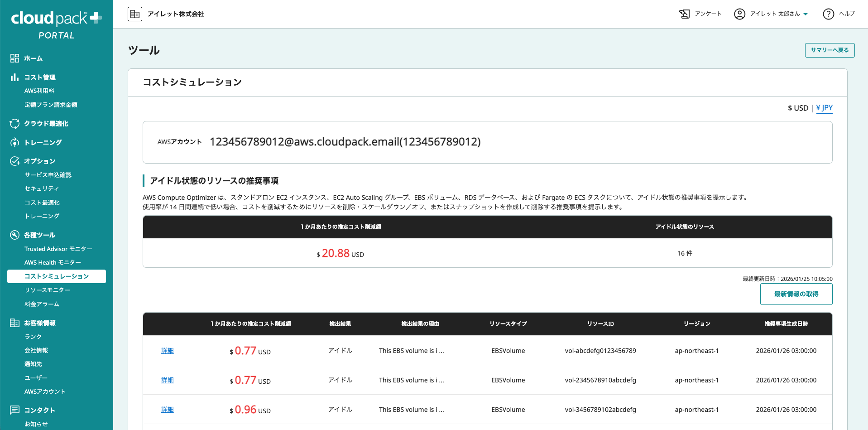
Task: Open AWS利用料 in the sidebar
Action: click(39, 91)
